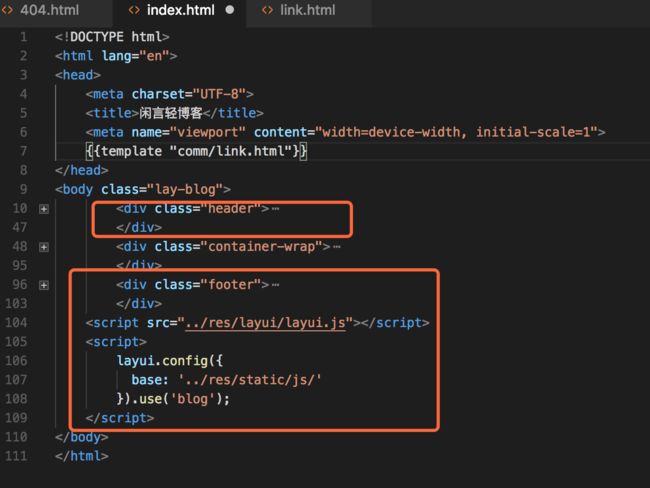Click the "footer" class value

(x=230, y=285)
